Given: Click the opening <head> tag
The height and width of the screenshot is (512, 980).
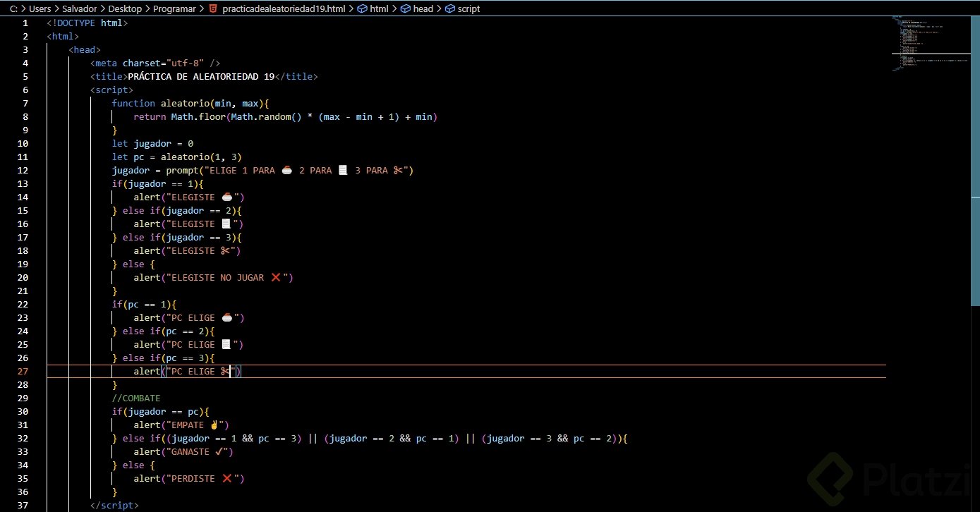Looking at the screenshot, I should coord(85,49).
